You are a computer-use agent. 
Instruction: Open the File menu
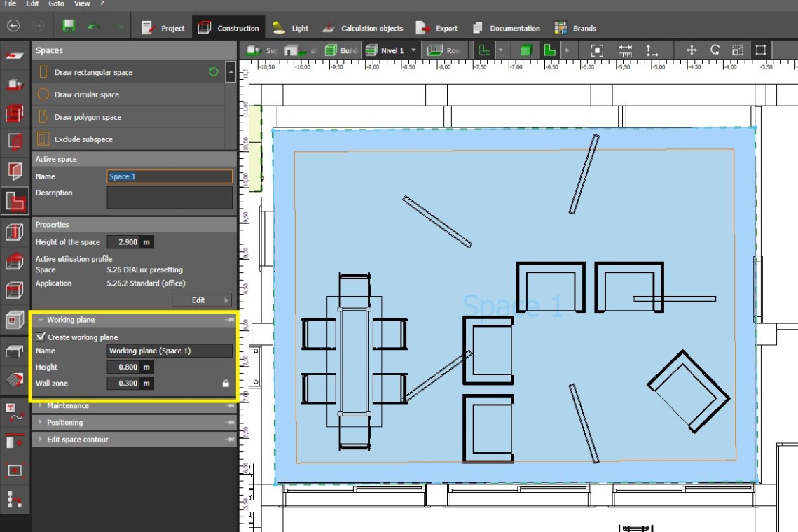[11, 3]
